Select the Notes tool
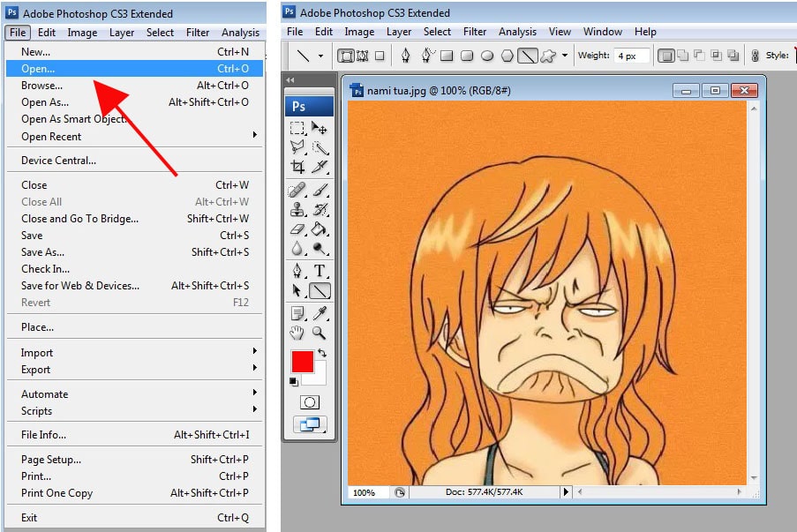 pos(297,313)
